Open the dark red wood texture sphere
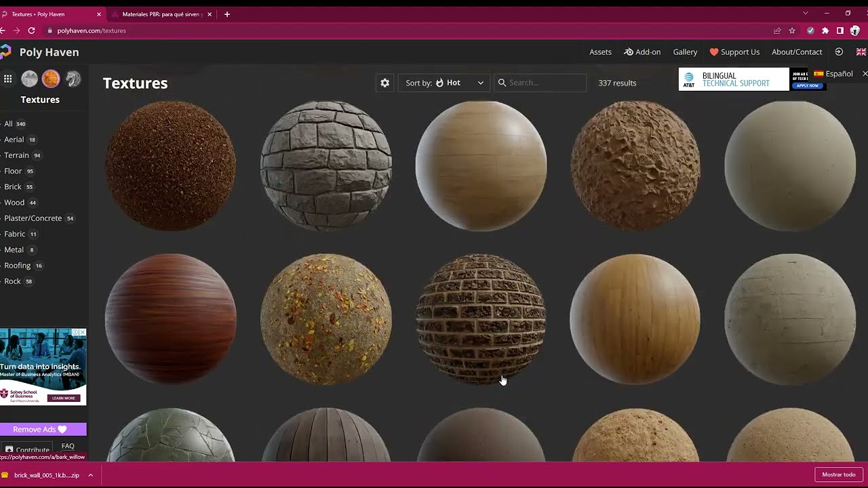Viewport: 868px width, 488px height. pos(171,319)
